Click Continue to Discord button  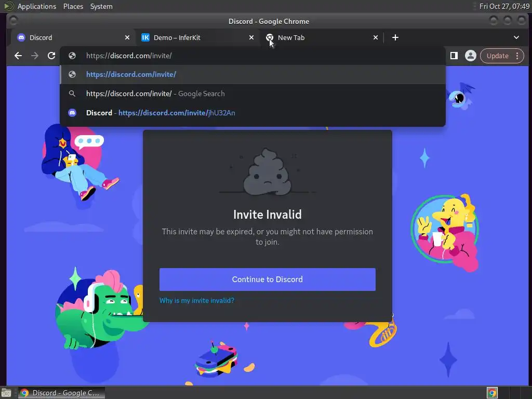(268, 279)
